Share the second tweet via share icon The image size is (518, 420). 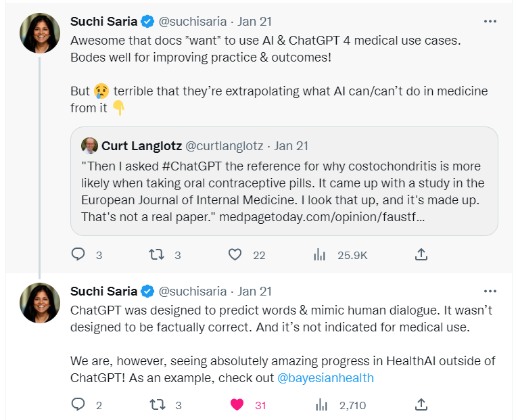pyautogui.click(x=421, y=405)
